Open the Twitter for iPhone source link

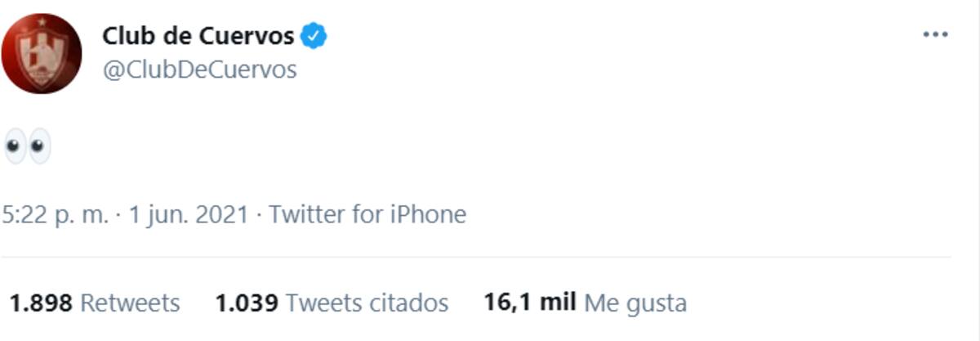(x=367, y=215)
